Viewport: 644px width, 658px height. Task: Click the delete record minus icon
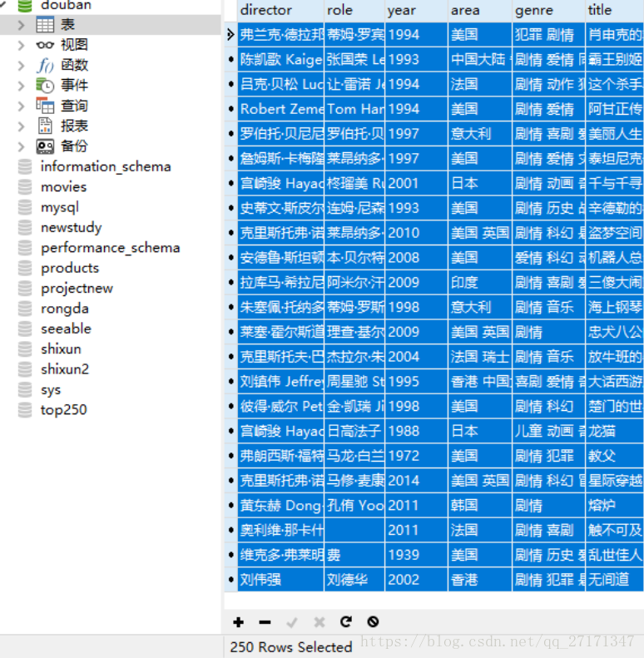pyautogui.click(x=265, y=622)
